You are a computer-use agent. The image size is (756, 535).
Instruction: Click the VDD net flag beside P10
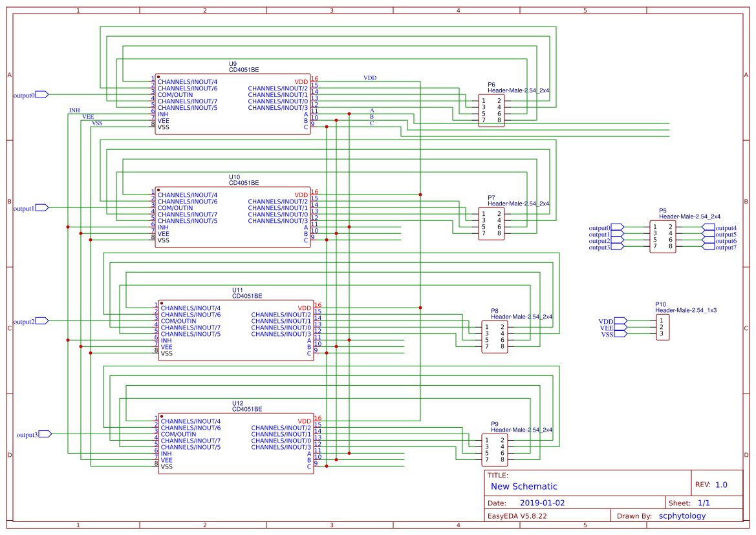[612, 320]
